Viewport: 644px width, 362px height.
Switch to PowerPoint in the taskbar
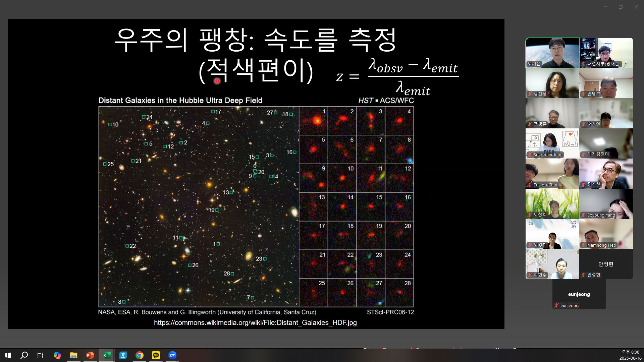[x=90, y=355]
